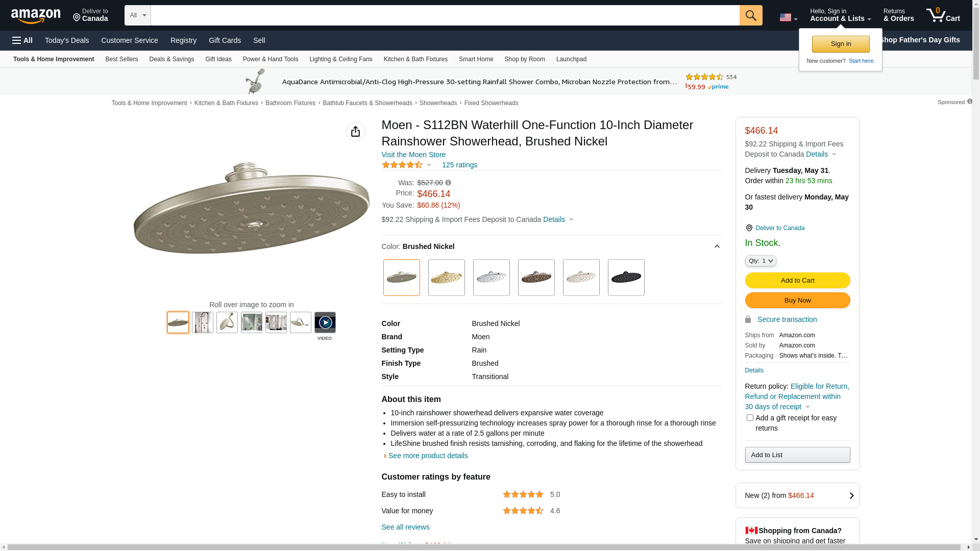Click the info icon next to the $527.00 Was price
Image resolution: width=980 pixels, height=551 pixels.
(448, 183)
